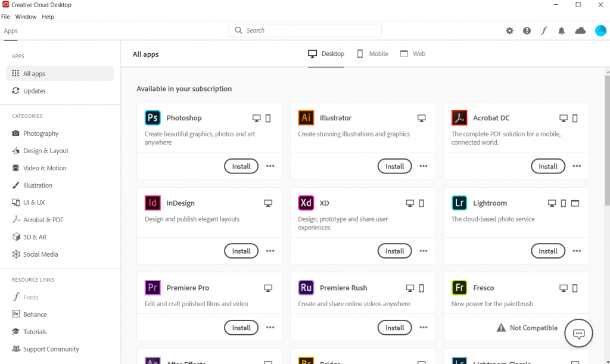610x364 pixels.
Task: Open notifications bell
Action: [561, 31]
